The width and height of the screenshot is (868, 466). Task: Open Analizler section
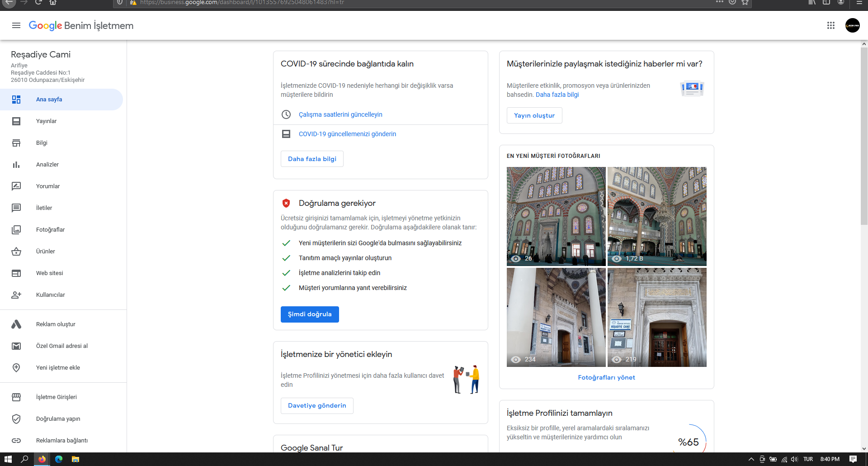click(61, 165)
